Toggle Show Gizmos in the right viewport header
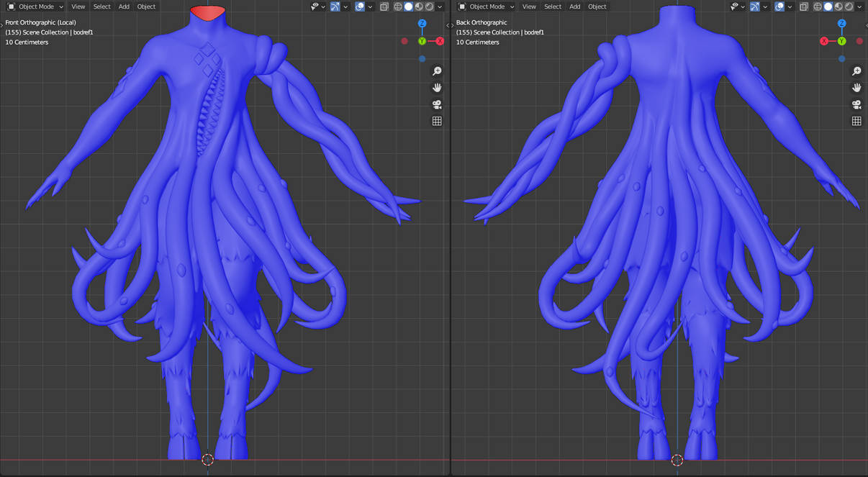Image resolution: width=868 pixels, height=477 pixels. (754, 6)
